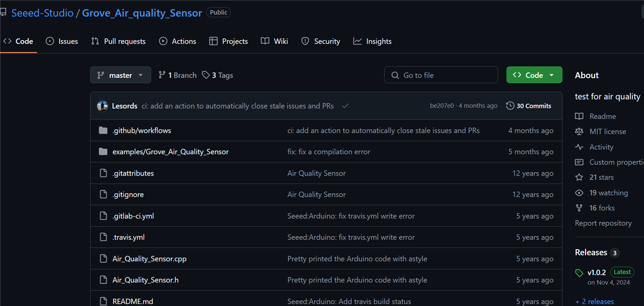Expand the green Code dropdown button
This screenshot has width=644, height=306.
[534, 75]
